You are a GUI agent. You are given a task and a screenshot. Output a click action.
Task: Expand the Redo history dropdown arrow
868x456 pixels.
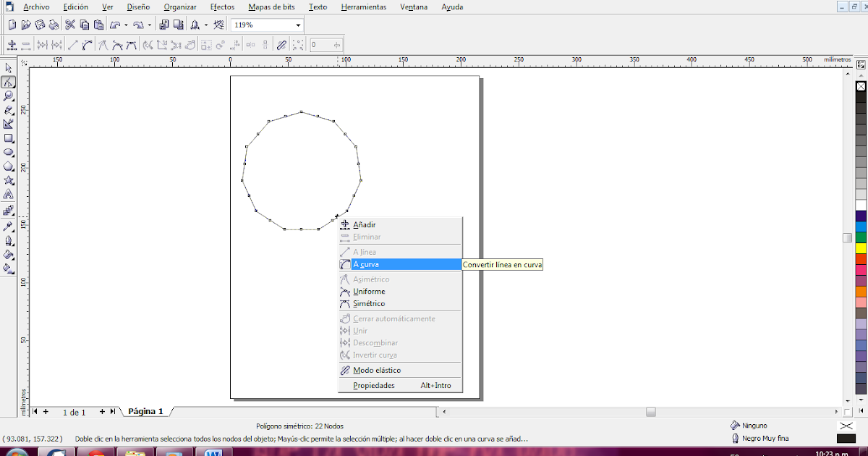coord(149,25)
